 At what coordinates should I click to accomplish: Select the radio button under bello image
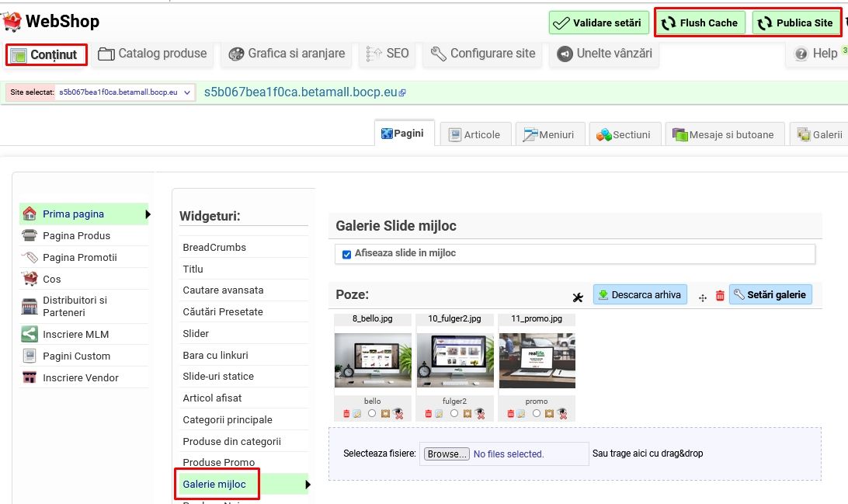[372, 413]
